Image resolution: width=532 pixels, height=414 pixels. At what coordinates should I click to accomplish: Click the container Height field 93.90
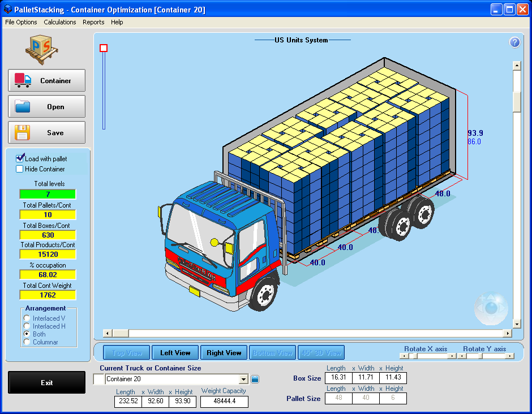[x=183, y=401]
